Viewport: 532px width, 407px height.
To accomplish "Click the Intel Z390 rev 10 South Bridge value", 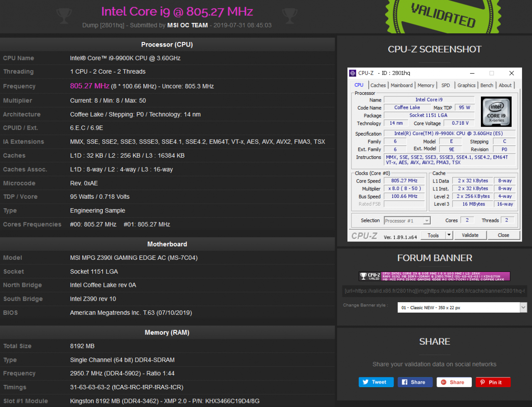I will point(93,299).
